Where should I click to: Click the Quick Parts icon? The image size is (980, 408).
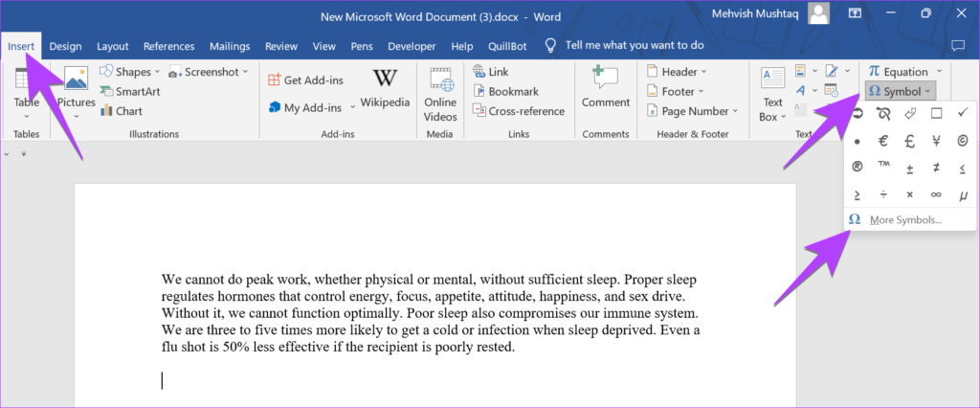point(801,70)
